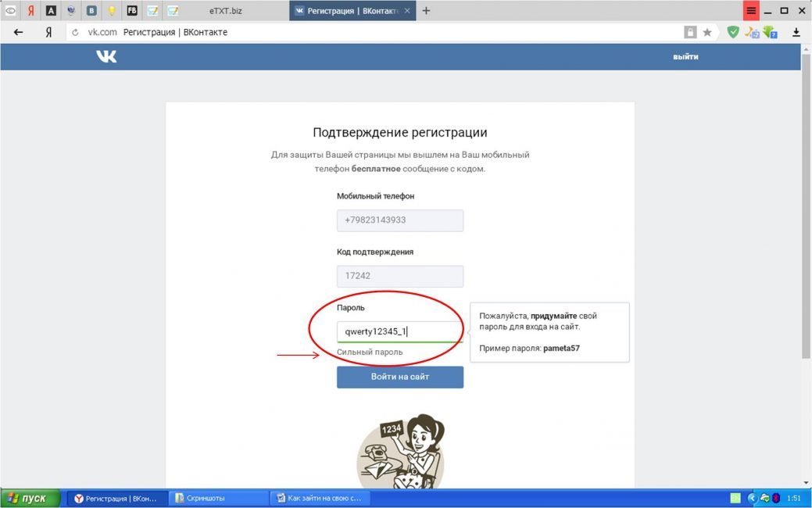This screenshot has height=508, width=812.
Task: Bookmark the page with the star icon
Action: tap(706, 32)
